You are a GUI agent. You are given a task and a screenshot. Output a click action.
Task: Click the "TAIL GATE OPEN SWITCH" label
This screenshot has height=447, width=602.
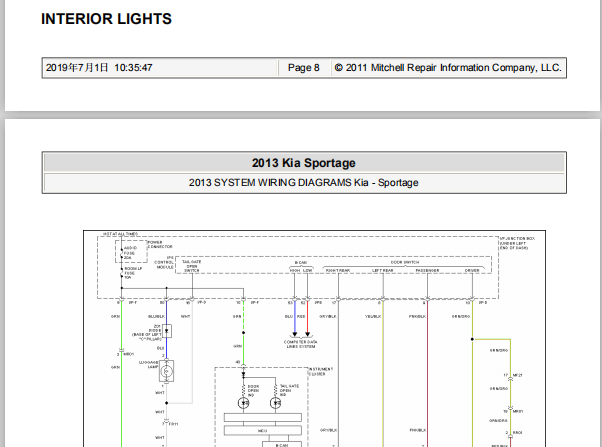(x=192, y=266)
